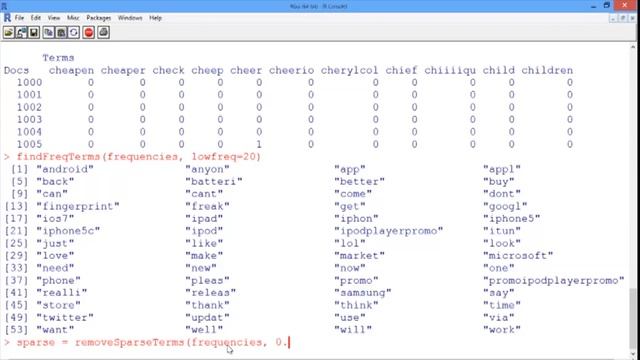Click the [13] index label in output
Screen dimensions: 640x360
(x=16, y=206)
